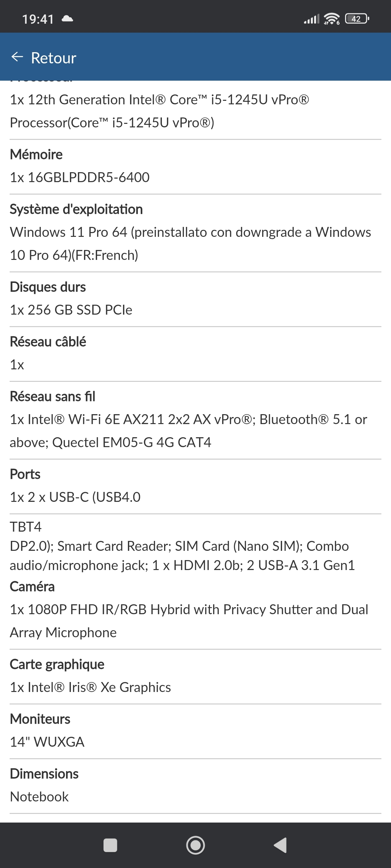Select the Caméra section heading
391x868 pixels.
32,587
